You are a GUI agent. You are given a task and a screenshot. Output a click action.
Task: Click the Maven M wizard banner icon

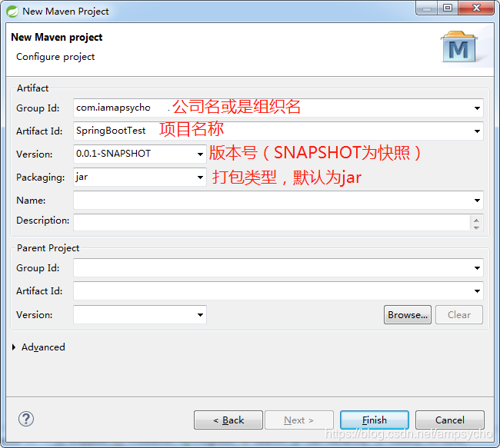tap(459, 47)
